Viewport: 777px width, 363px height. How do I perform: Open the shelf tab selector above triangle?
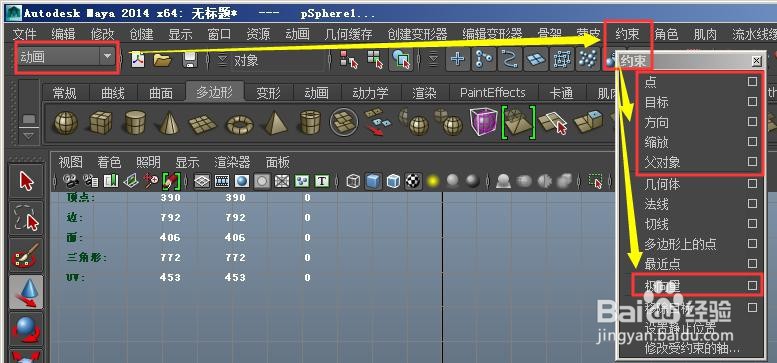tap(29, 120)
